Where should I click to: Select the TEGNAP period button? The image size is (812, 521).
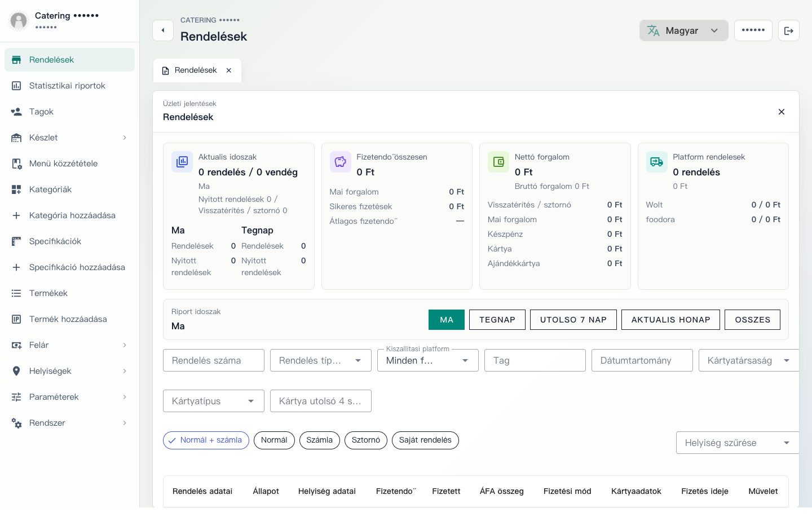click(x=497, y=320)
